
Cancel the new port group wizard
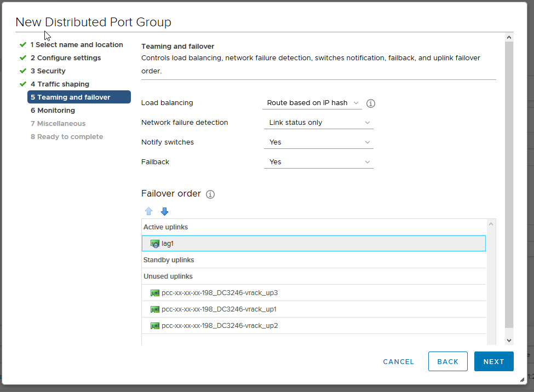(x=398, y=361)
